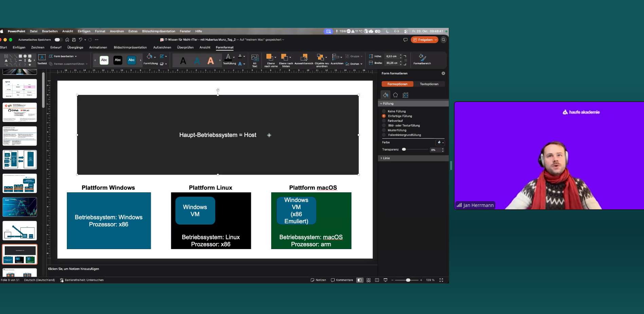The height and width of the screenshot is (314, 644).
Task: Adjust the Transparenz slider
Action: (x=404, y=150)
